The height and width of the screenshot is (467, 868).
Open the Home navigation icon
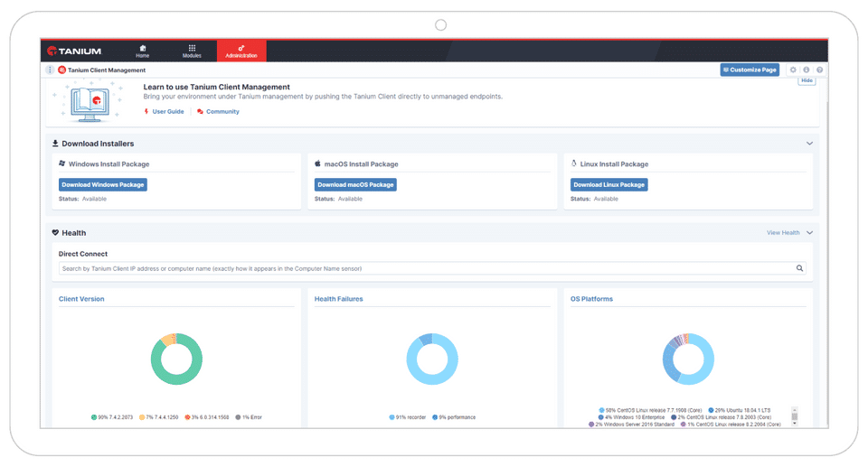pyautogui.click(x=143, y=51)
